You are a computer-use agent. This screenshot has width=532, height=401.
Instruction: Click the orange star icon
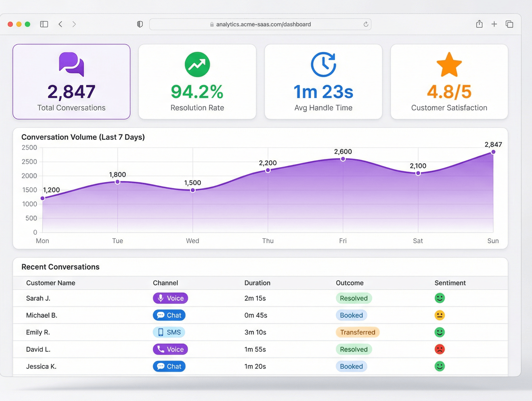[x=449, y=64]
